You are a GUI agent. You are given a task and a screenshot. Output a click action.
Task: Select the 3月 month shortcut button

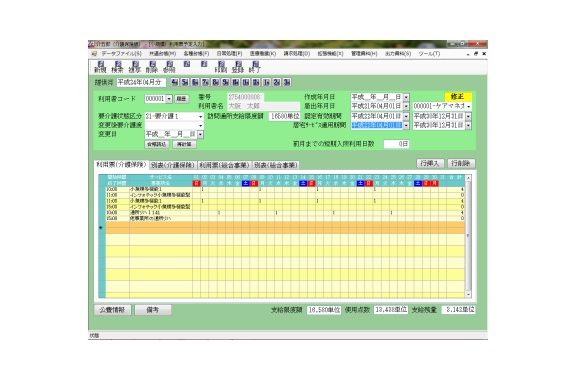coord(287,83)
